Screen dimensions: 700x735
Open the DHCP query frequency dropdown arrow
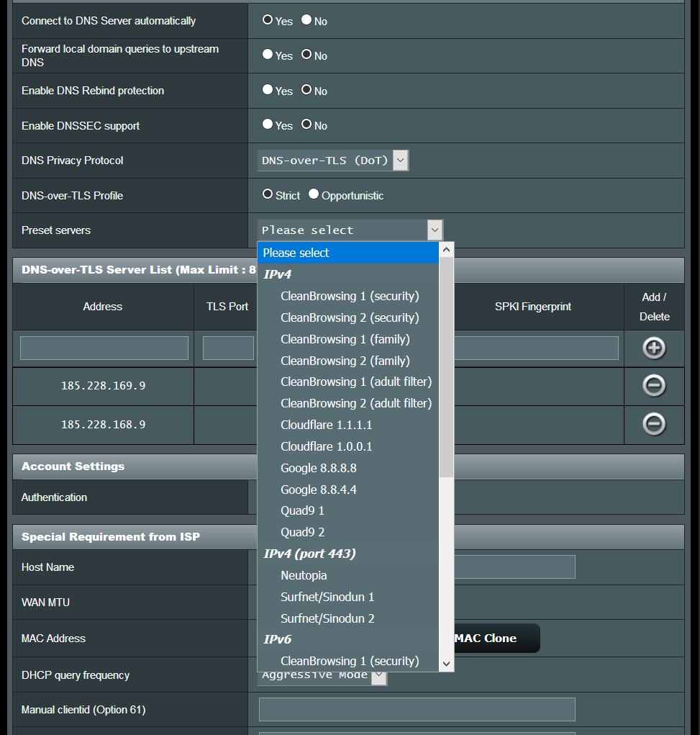coord(379,675)
